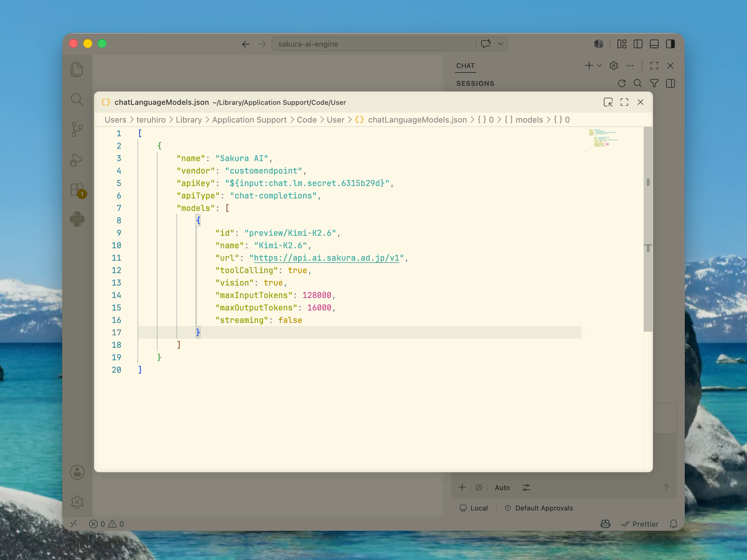Open the https://api.ai.sakura.ad.jp/v1 link

coord(327,258)
